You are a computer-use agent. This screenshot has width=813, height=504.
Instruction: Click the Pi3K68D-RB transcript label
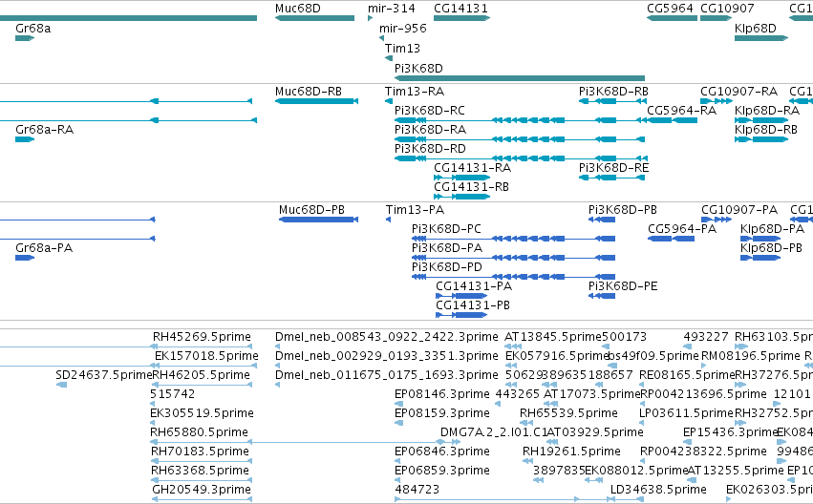[x=613, y=92]
